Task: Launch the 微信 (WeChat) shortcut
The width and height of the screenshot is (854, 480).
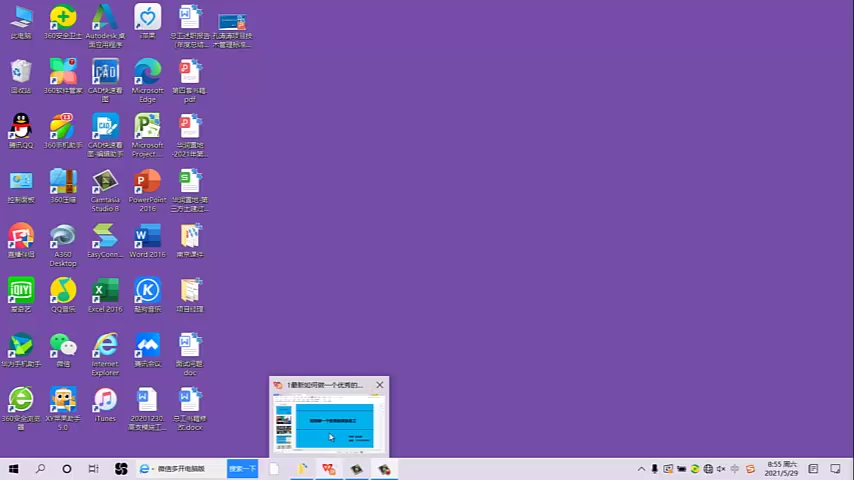Action: click(63, 350)
